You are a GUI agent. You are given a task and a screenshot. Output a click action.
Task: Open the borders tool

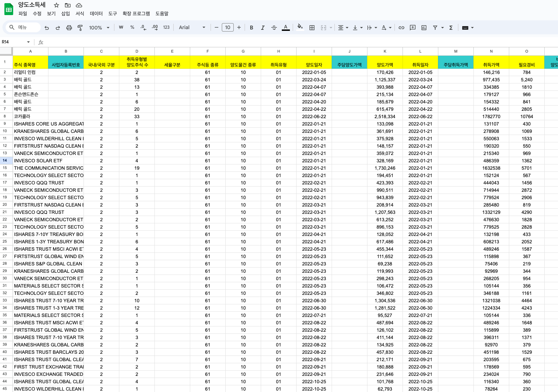(312, 28)
